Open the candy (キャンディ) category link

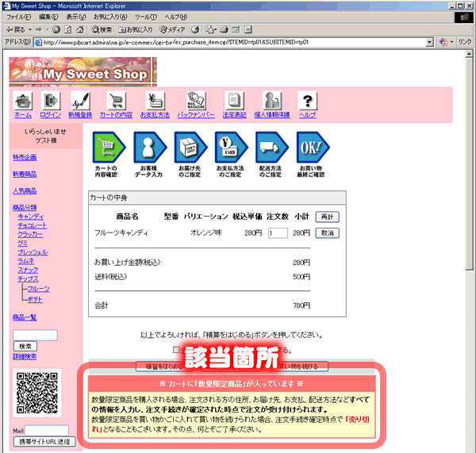31,217
